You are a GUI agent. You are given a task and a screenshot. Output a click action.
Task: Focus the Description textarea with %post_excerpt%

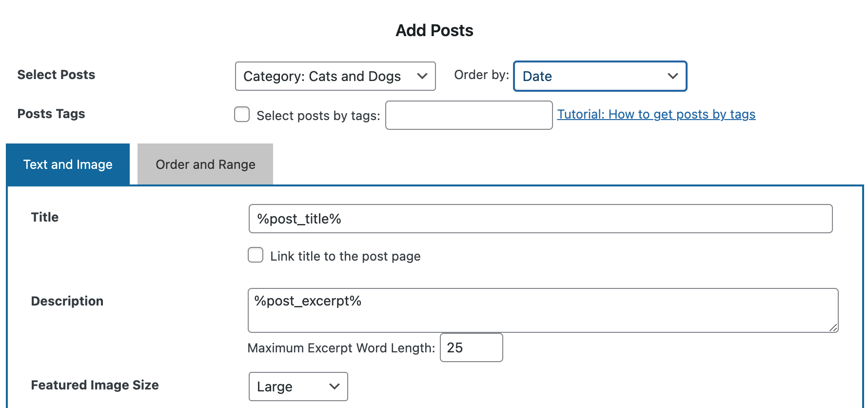pos(542,310)
